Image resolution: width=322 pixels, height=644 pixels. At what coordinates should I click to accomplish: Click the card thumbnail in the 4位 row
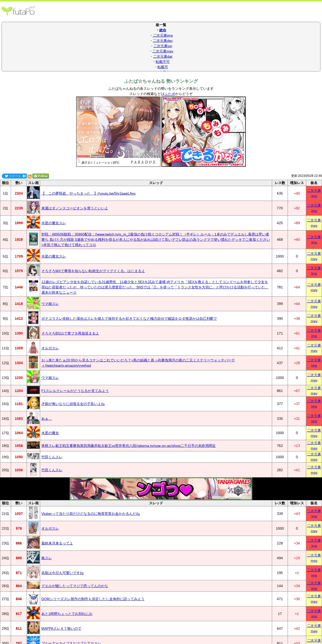(x=33, y=239)
